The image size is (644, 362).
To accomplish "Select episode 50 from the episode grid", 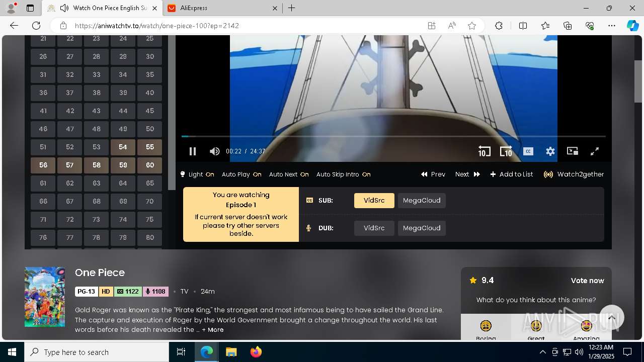I will pyautogui.click(x=150, y=129).
